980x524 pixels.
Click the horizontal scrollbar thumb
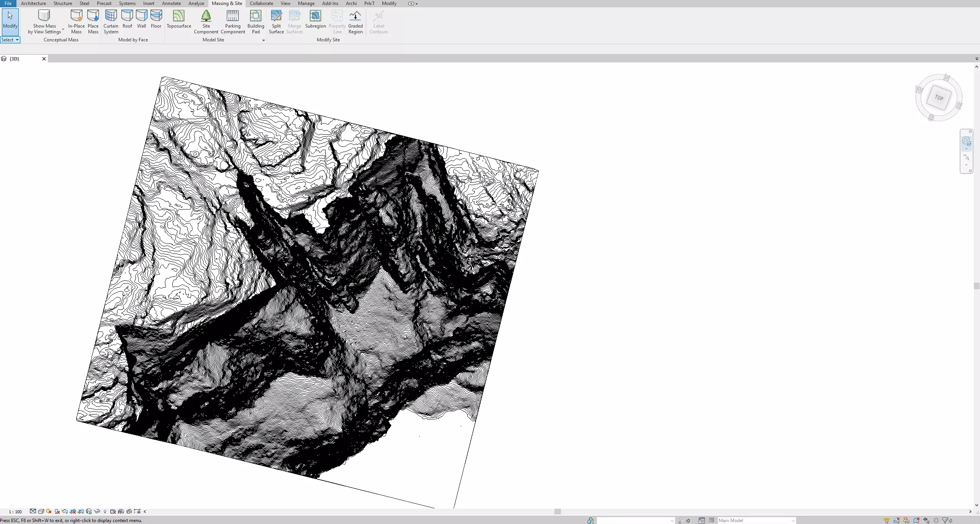[557, 512]
